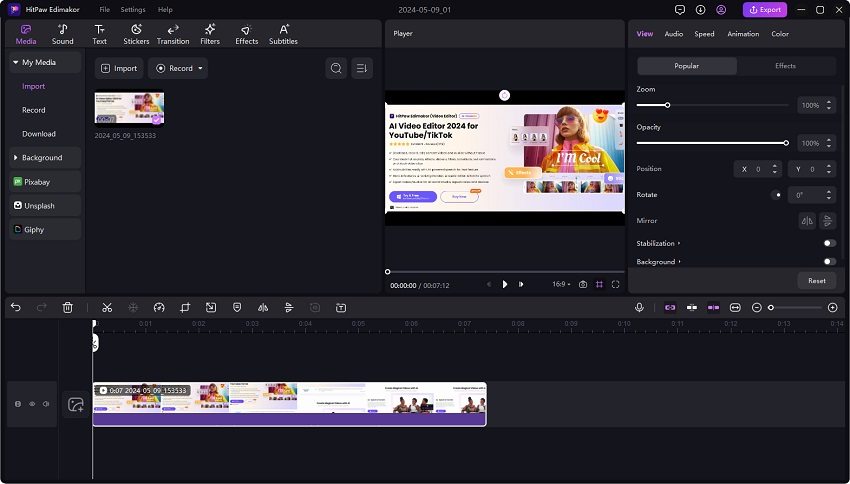Open the Subtitles tab

(283, 34)
